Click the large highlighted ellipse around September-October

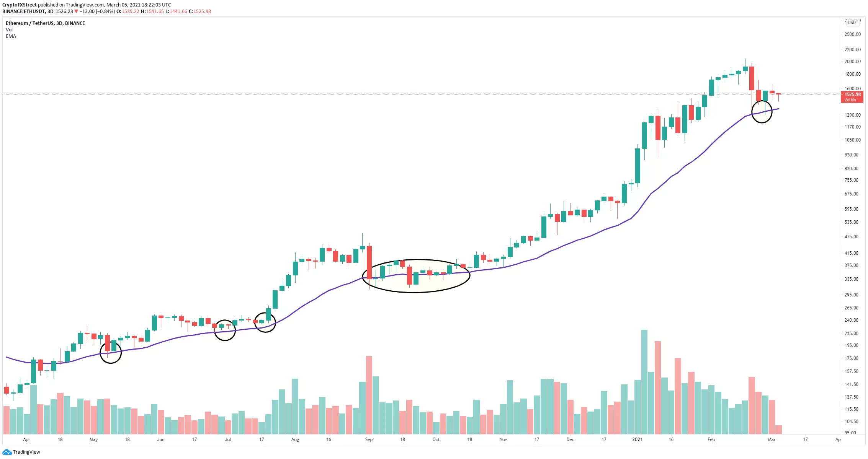tap(416, 276)
